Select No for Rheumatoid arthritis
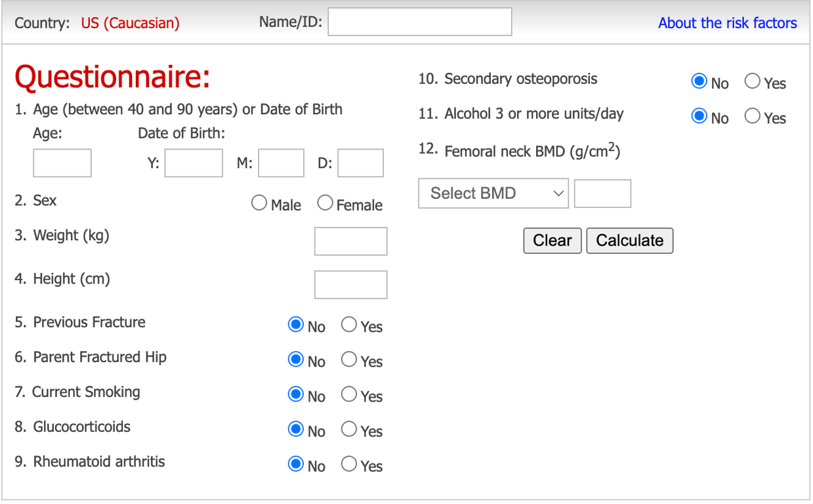Image resolution: width=813 pixels, height=504 pixels. click(296, 465)
